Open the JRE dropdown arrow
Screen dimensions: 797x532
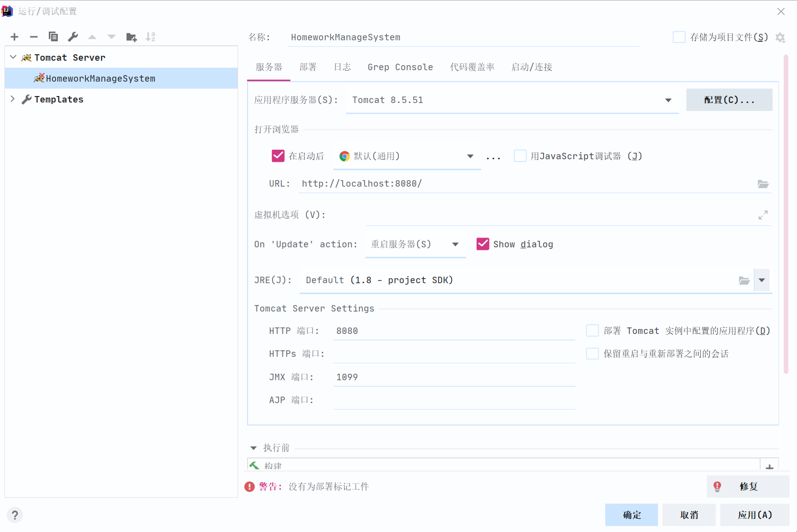click(x=762, y=280)
